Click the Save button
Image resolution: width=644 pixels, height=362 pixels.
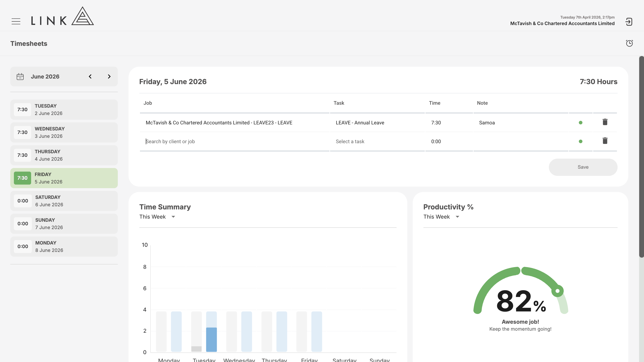tap(583, 167)
